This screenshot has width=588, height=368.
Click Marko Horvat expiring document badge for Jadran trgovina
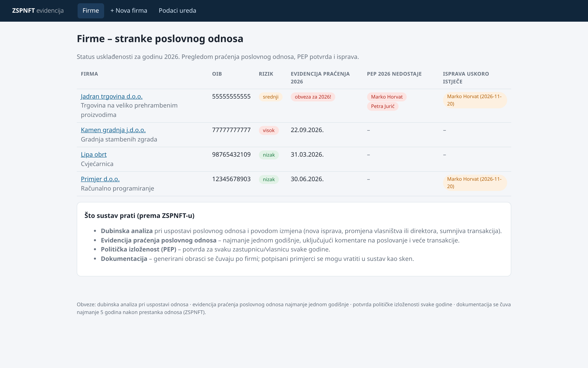(x=475, y=100)
